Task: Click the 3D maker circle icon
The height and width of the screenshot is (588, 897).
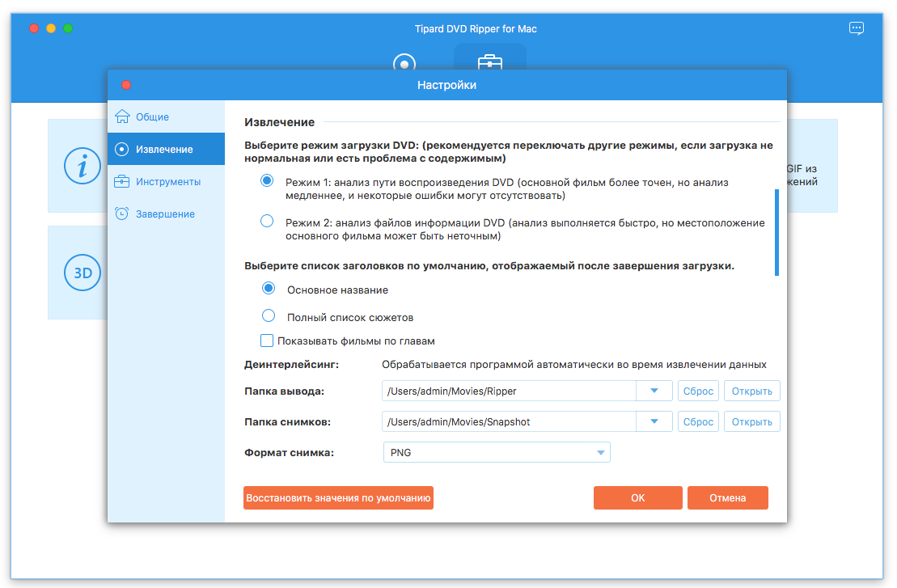Action: pyautogui.click(x=83, y=273)
